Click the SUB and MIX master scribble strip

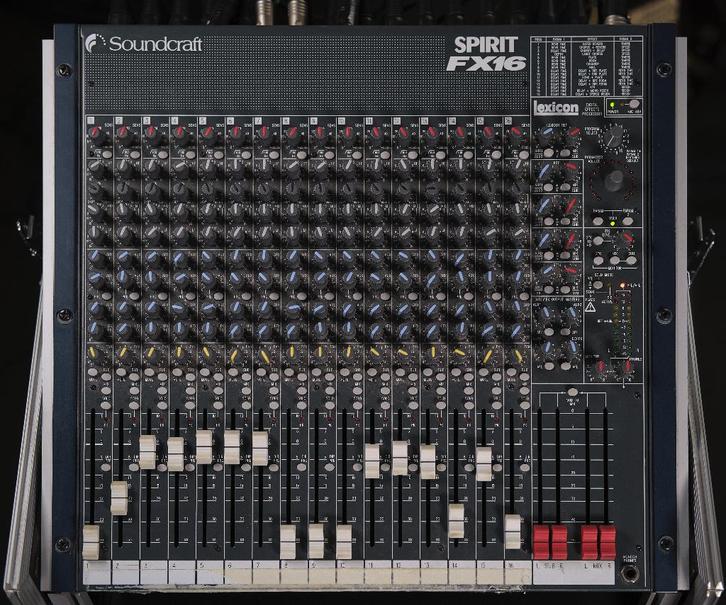tap(574, 574)
